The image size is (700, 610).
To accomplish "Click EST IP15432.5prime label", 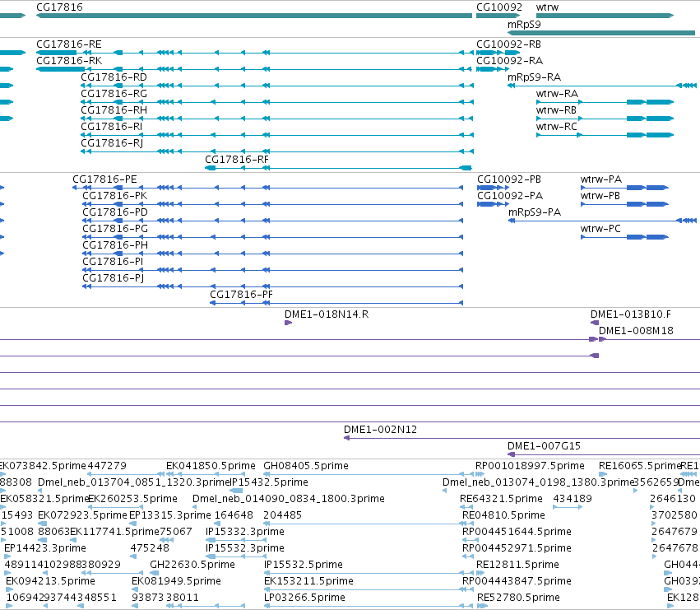I will click(269, 482).
